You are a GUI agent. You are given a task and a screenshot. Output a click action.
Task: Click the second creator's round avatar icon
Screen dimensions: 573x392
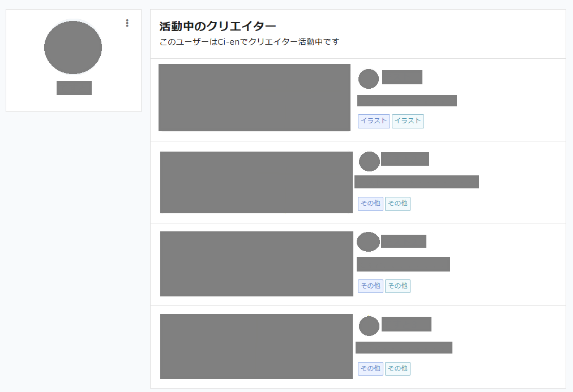coord(369,161)
